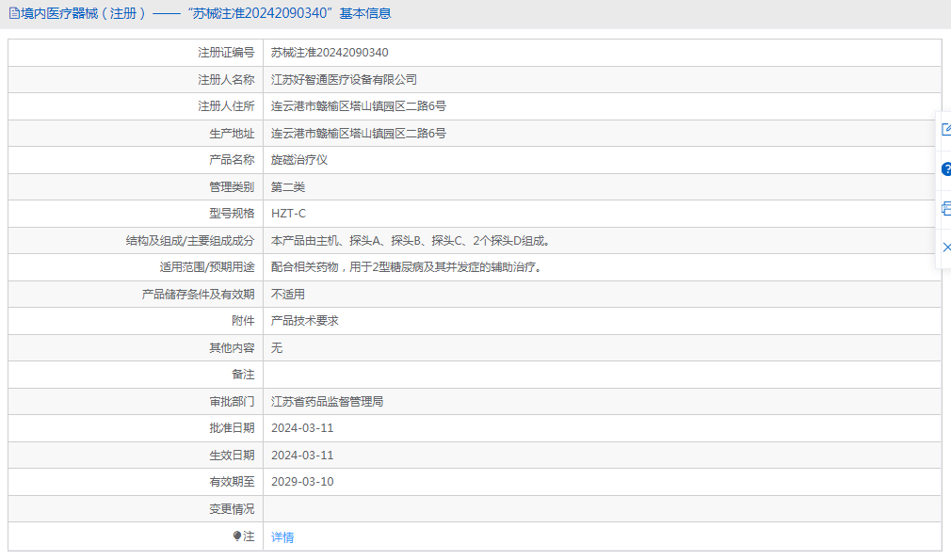Click the 管理类别 label
Viewport: 951px width, 560px height.
[232, 187]
